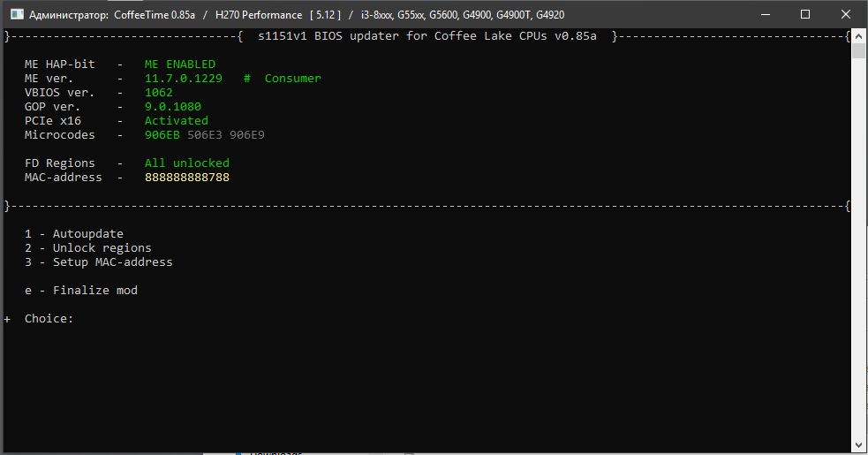868x455 pixels.
Task: Click VBIOS version value '1062'
Action: point(159,93)
